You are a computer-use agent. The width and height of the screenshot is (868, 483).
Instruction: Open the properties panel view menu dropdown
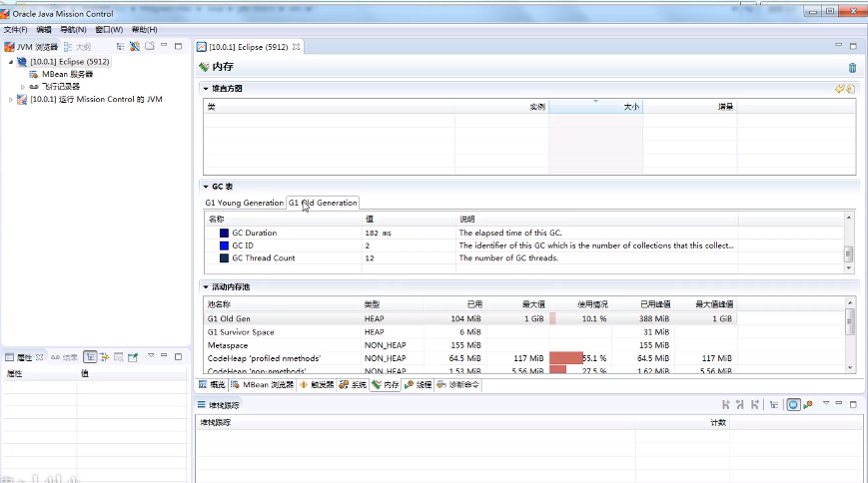point(151,355)
